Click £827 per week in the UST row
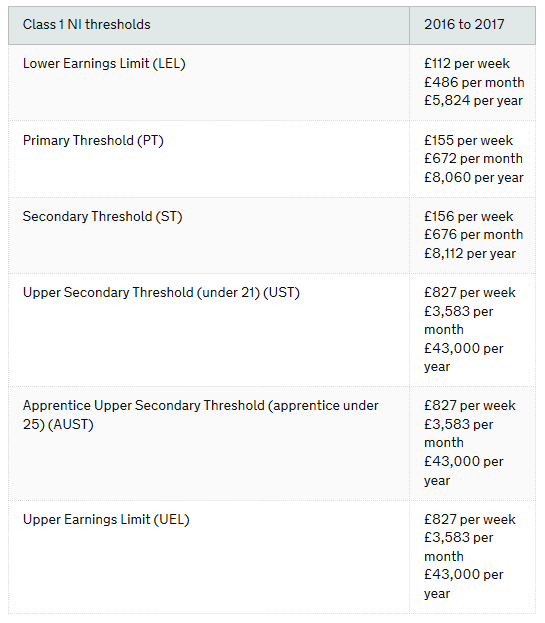545x623 pixels. (470, 293)
